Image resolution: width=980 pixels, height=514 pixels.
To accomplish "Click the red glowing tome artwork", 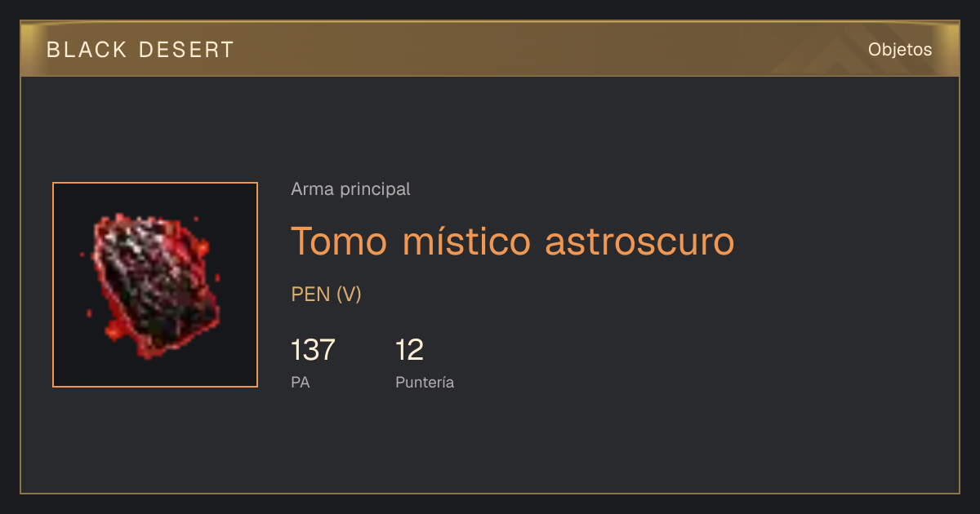I will tap(150, 286).
